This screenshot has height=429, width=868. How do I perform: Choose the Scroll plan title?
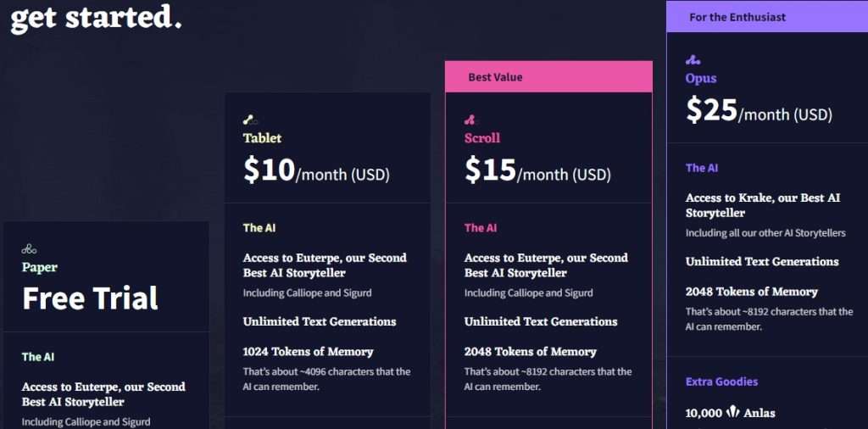(482, 138)
